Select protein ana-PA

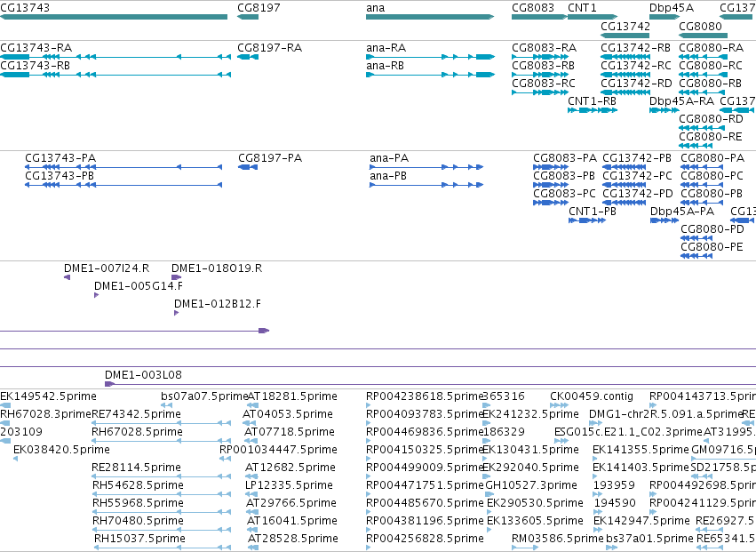pos(426,167)
